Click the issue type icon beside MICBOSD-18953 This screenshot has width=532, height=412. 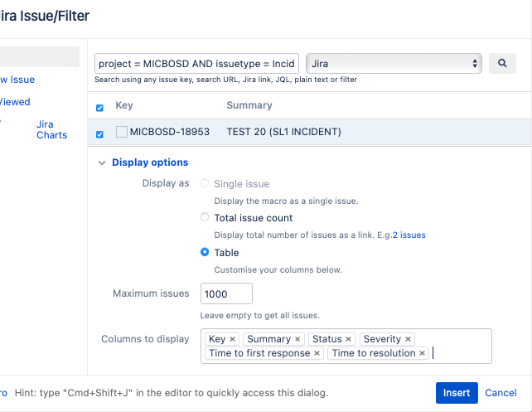pos(122,132)
